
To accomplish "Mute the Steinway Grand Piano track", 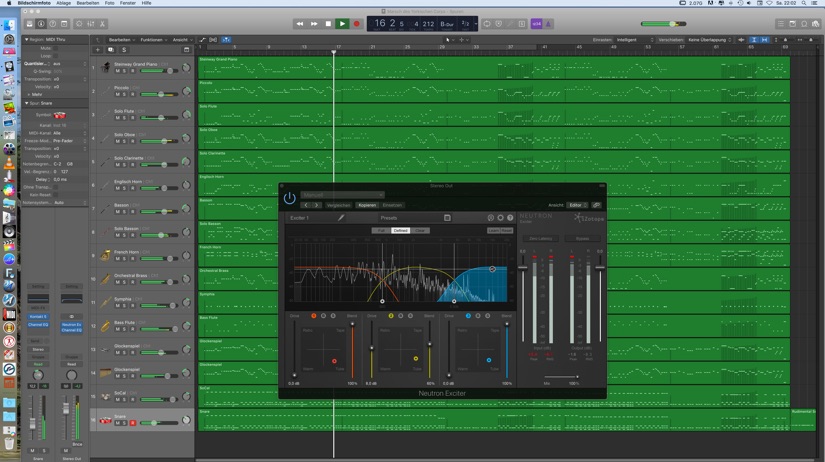I will (x=118, y=71).
